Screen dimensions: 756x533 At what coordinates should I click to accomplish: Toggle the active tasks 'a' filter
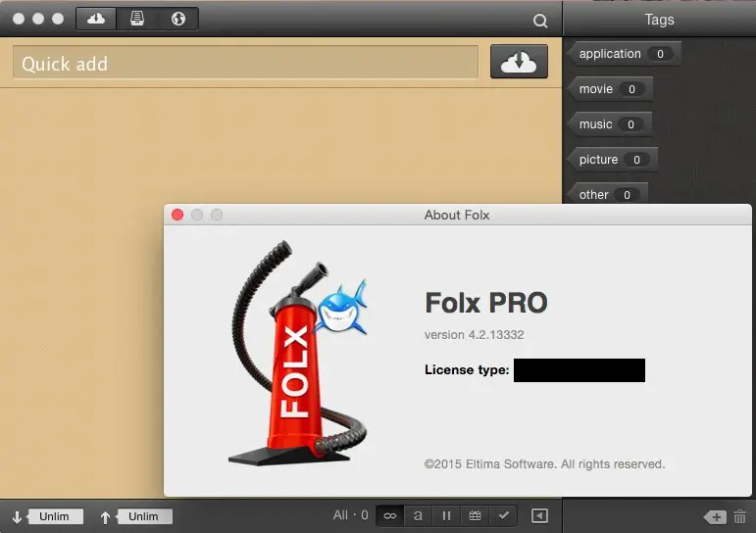pos(418,516)
